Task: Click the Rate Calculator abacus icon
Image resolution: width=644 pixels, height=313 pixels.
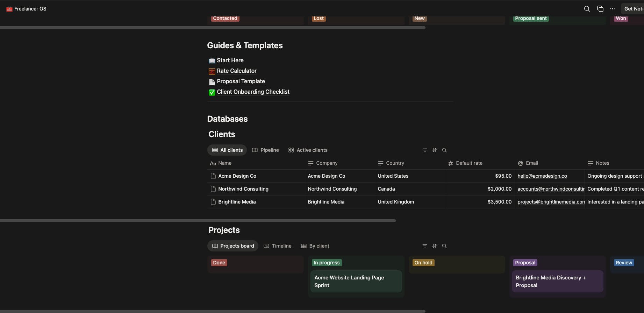Action: coord(212,71)
